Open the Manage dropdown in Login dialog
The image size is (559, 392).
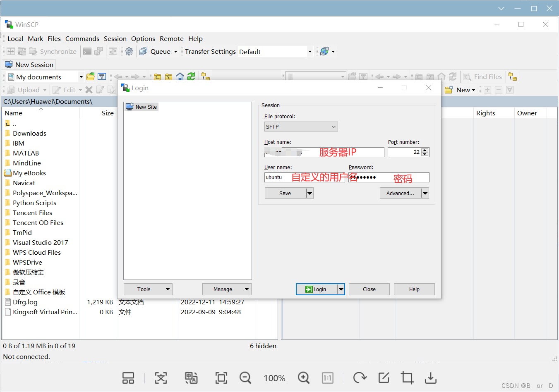coord(227,289)
